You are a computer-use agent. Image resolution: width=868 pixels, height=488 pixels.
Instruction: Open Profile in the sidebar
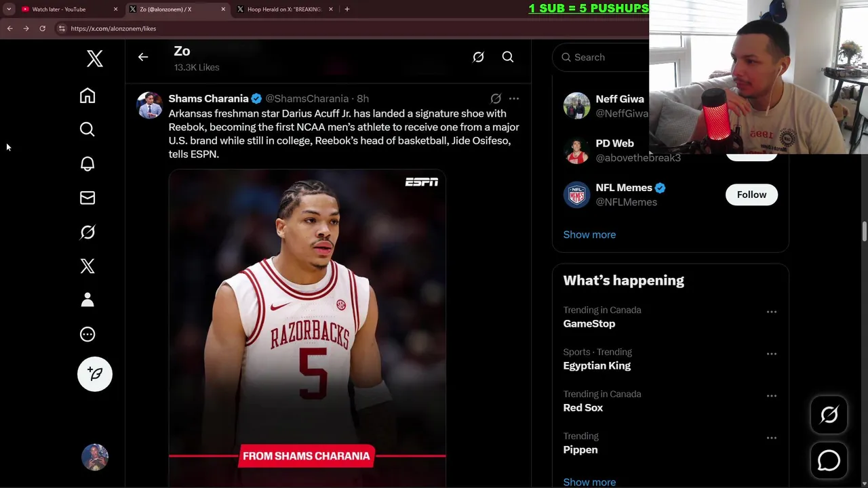pyautogui.click(x=87, y=300)
